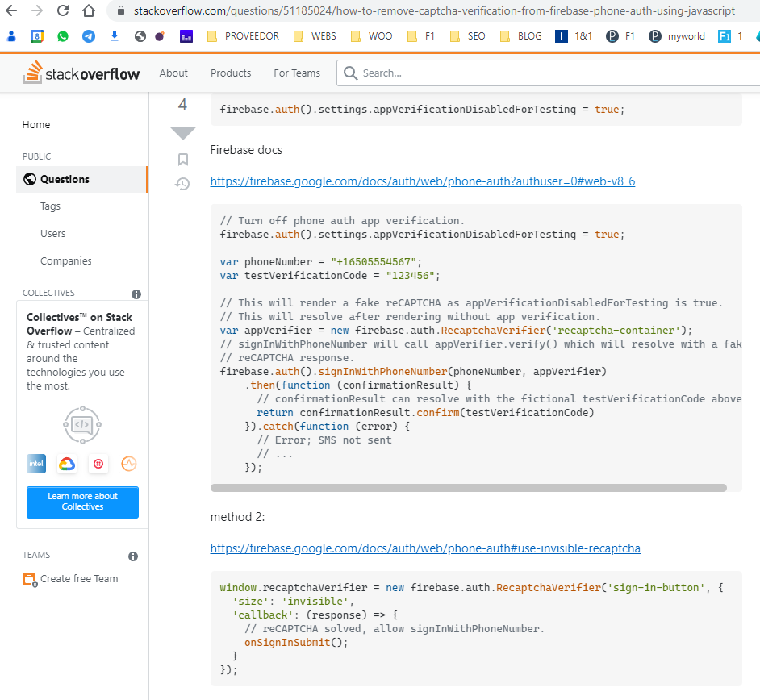Open the use-invisible-recaptcha docs link
The image size is (760, 700).
[425, 548]
